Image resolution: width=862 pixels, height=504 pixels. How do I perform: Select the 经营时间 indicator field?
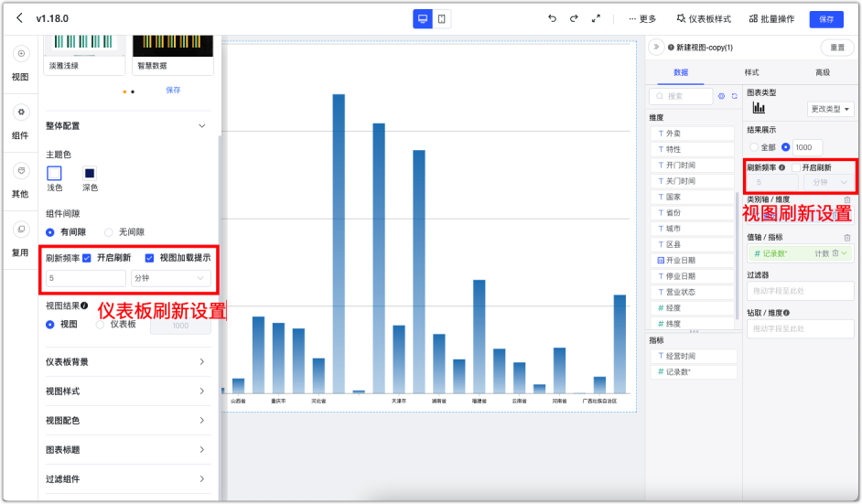click(694, 356)
